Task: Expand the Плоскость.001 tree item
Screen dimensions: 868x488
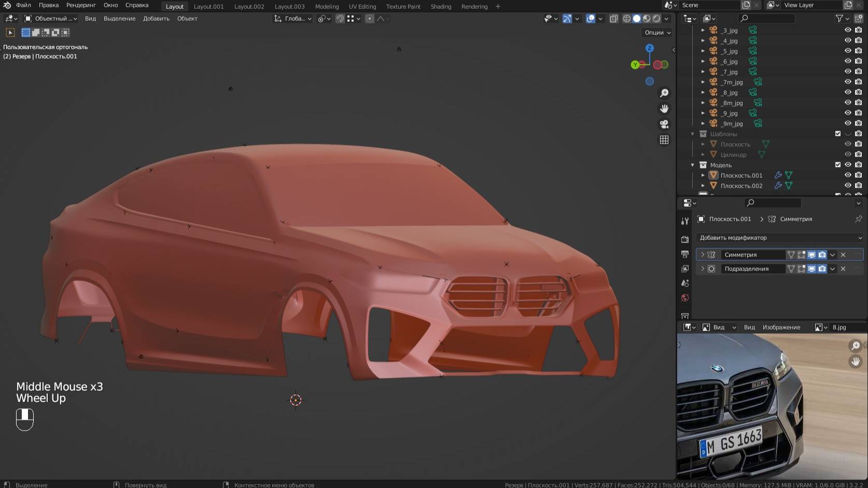Action: pyautogui.click(x=703, y=175)
